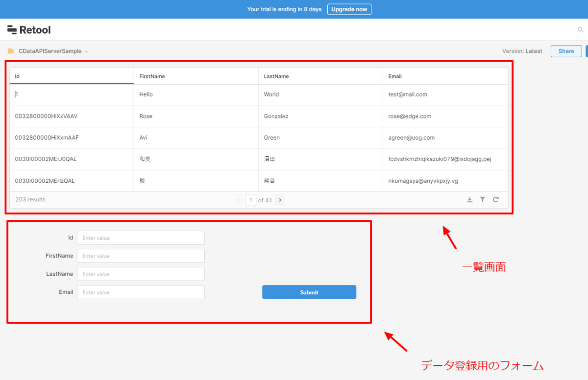
Task: Select cell agreen@uog.com
Action: click(445, 138)
